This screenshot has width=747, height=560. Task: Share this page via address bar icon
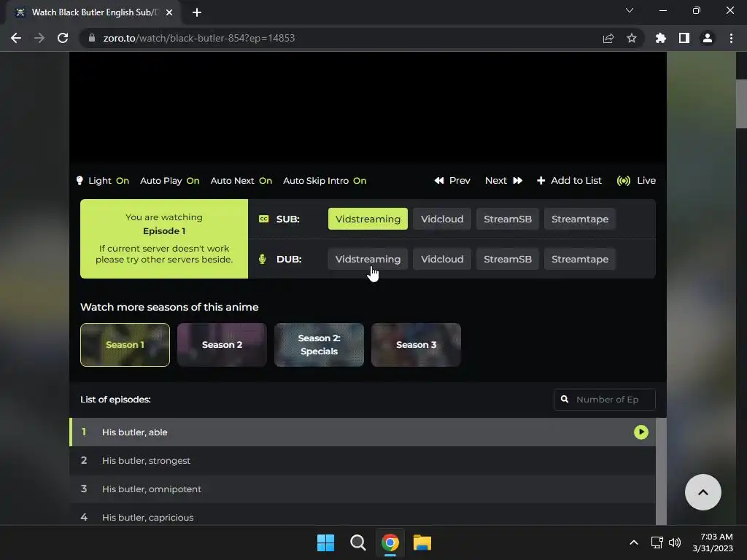point(608,38)
